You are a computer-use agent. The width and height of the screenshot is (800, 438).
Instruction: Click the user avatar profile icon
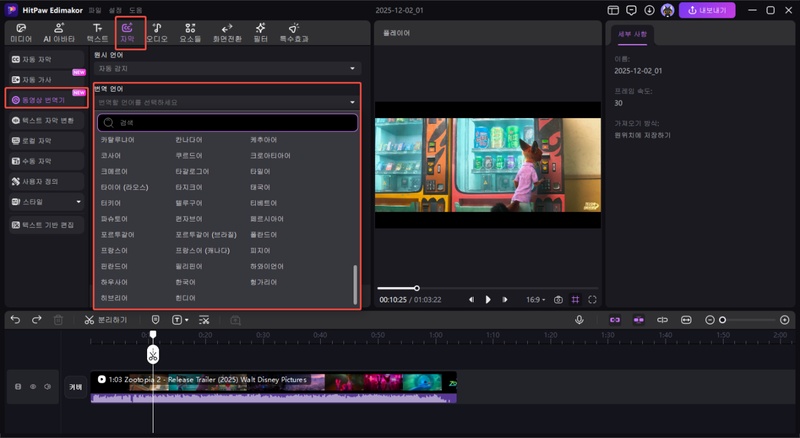click(666, 10)
